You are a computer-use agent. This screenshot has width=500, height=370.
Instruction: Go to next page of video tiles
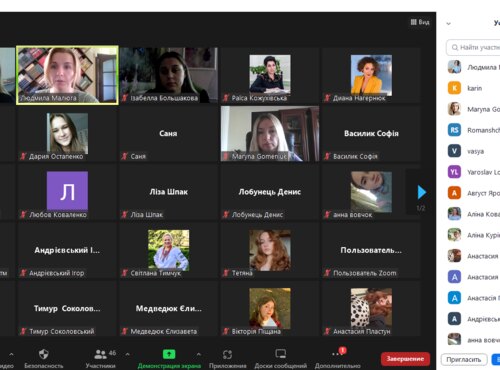click(422, 192)
